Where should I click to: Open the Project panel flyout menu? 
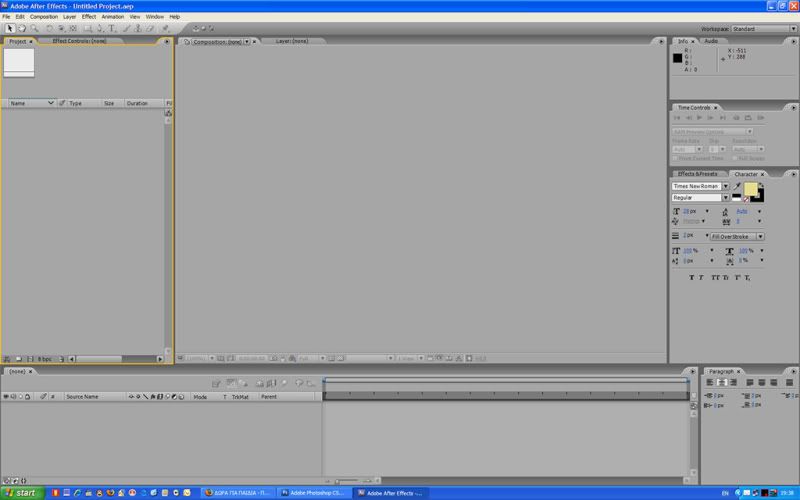pos(166,41)
